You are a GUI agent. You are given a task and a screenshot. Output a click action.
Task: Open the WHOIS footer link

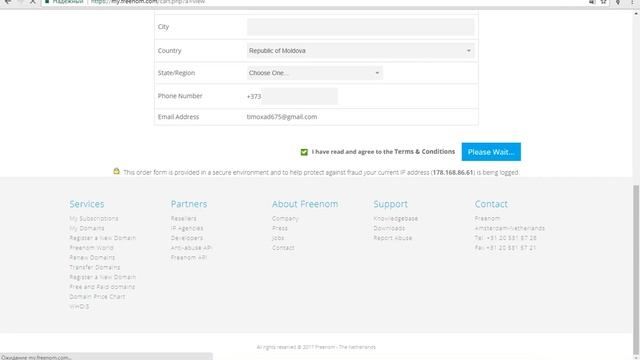click(79, 307)
